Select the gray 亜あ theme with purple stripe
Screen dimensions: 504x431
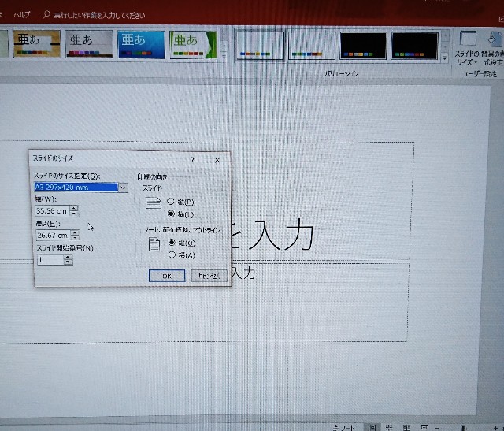point(89,44)
